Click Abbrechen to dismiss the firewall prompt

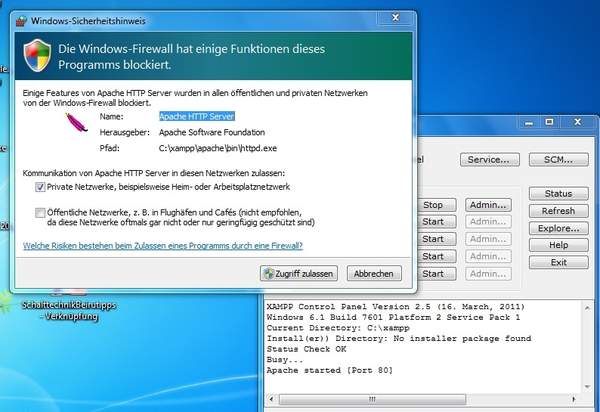pos(369,273)
